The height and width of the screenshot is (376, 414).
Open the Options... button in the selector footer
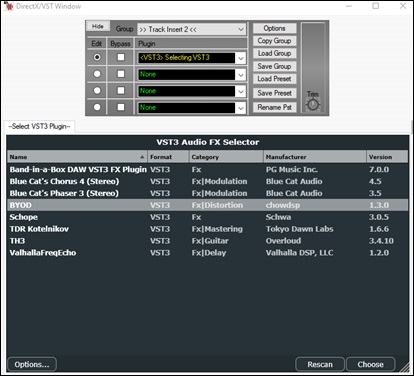tap(32, 364)
